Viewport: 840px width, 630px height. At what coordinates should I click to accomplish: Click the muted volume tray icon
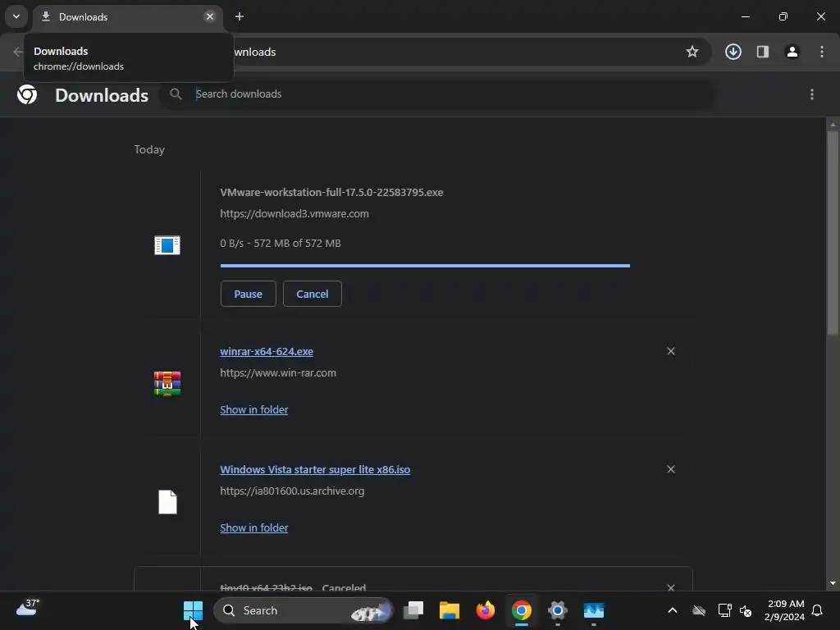pos(746,610)
